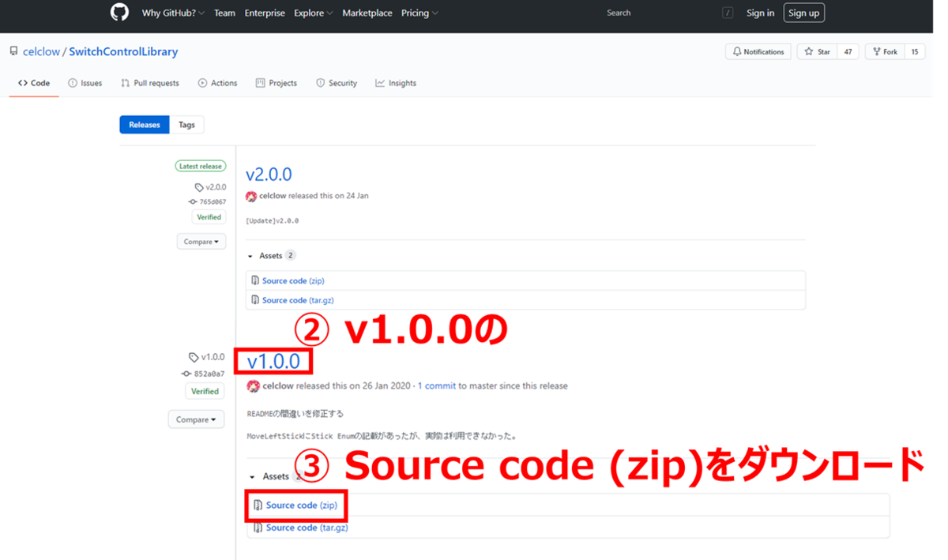Click the Verified badge under v2.0.0
948x560 pixels.
[209, 216]
